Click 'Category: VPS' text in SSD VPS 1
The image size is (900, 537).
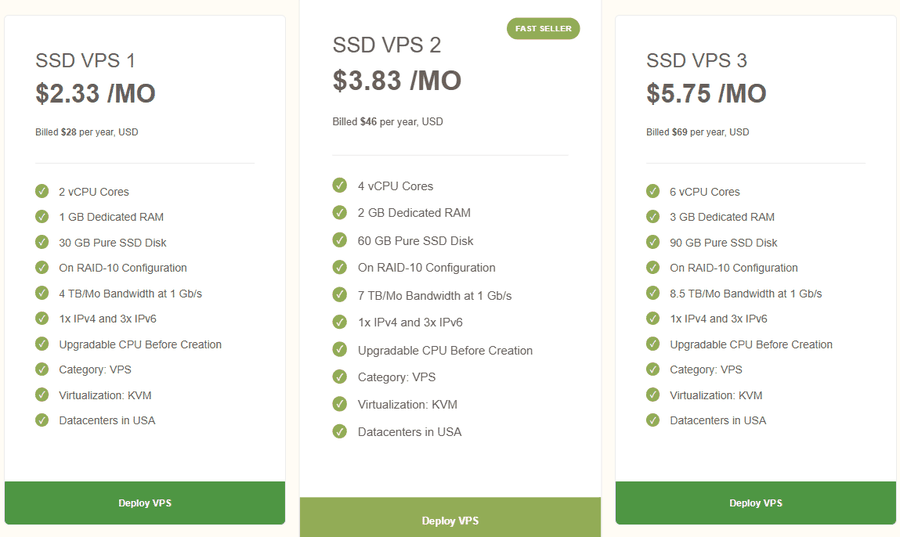pos(95,369)
